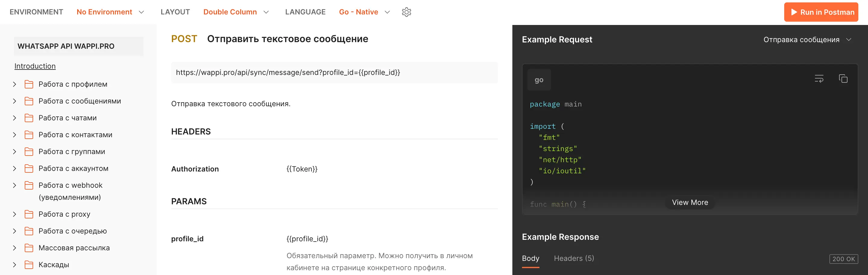Click the {{profile_id}} param value
Image resolution: width=868 pixels, height=275 pixels.
(307, 239)
